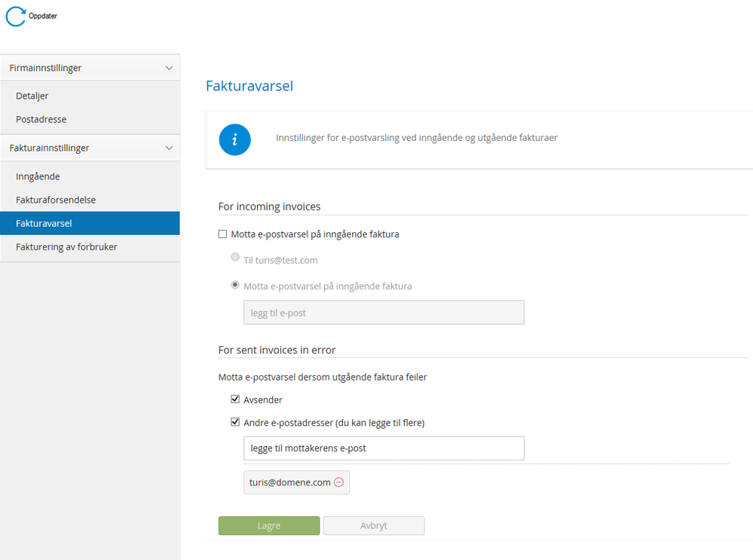Enable Motta e-postvarsel på inngående faktura checkbox

coord(222,234)
